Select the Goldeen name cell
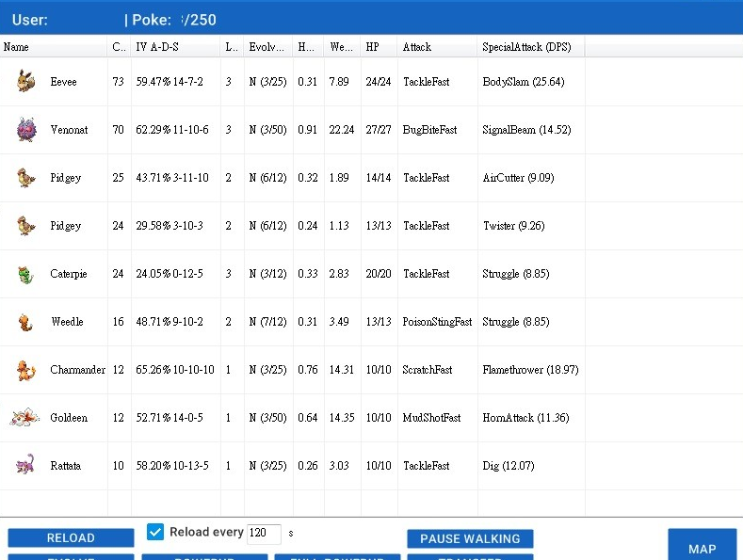 point(69,417)
